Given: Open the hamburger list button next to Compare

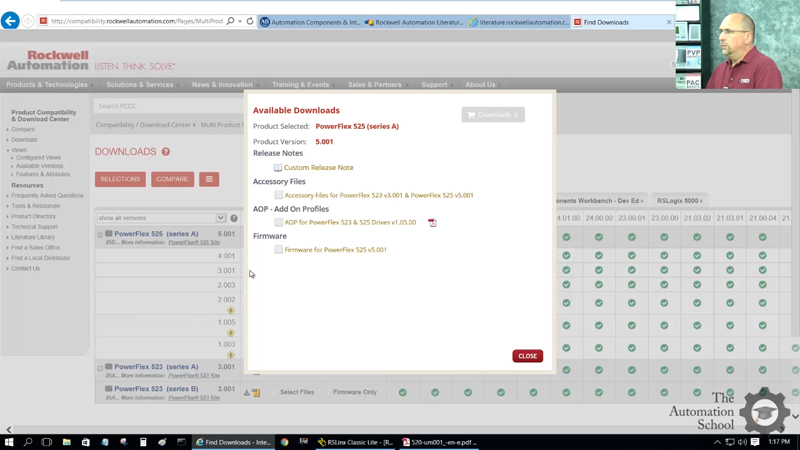Looking at the screenshot, I should pyautogui.click(x=209, y=179).
